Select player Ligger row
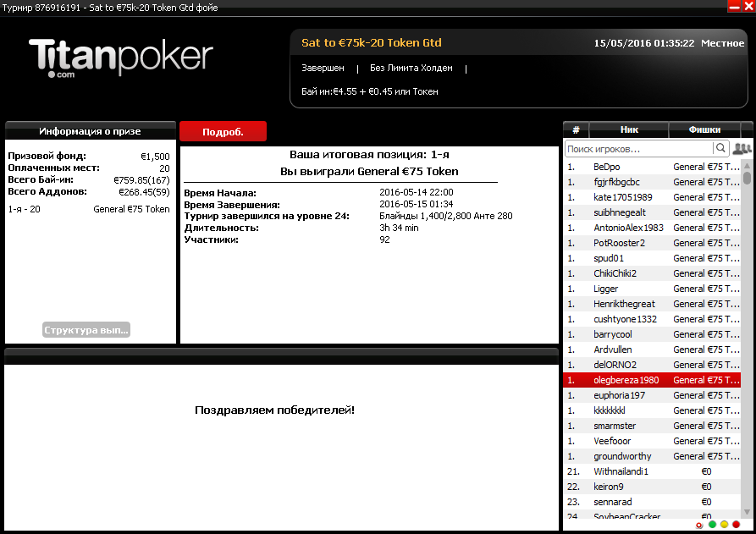Screen dimensions: 756x534 (x=652, y=289)
